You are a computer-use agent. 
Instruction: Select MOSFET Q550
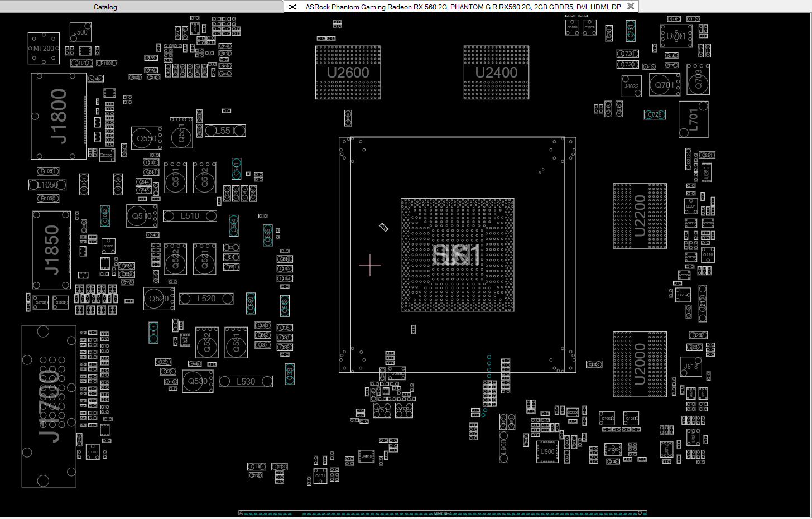[x=147, y=138]
